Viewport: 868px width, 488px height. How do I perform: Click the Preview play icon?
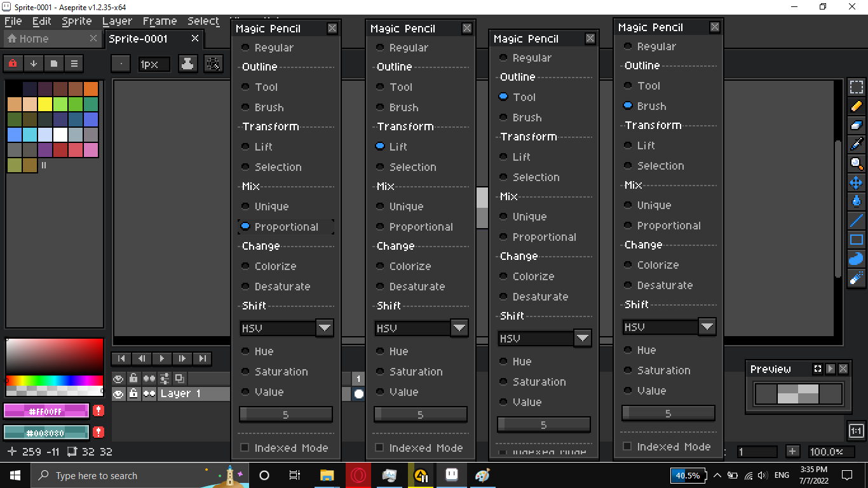click(x=831, y=369)
